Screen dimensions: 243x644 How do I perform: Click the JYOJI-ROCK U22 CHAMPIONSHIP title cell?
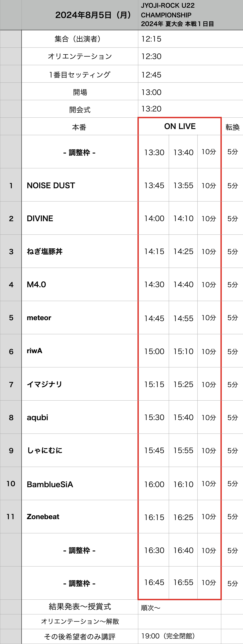190,15
